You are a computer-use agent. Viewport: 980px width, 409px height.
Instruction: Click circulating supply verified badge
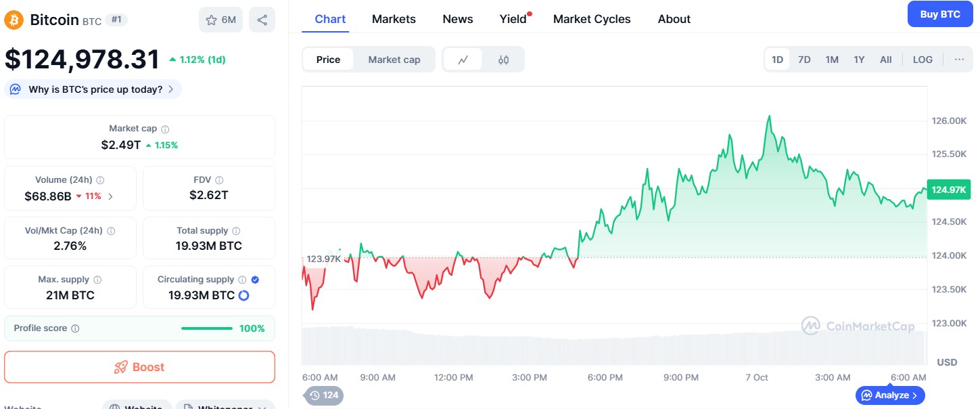pos(255,280)
